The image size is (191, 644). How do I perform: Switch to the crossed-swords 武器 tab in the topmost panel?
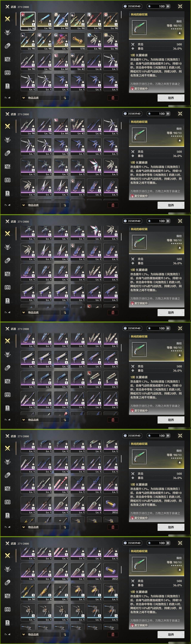7,19
